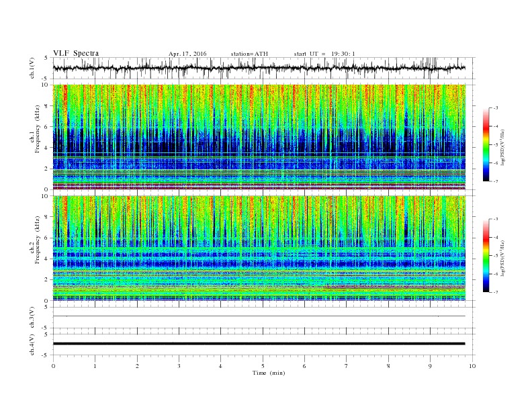This screenshot has width=532, height=411.
Task: Click the "-5" tick on ch.4(V) axis
Action: [x=46, y=355]
